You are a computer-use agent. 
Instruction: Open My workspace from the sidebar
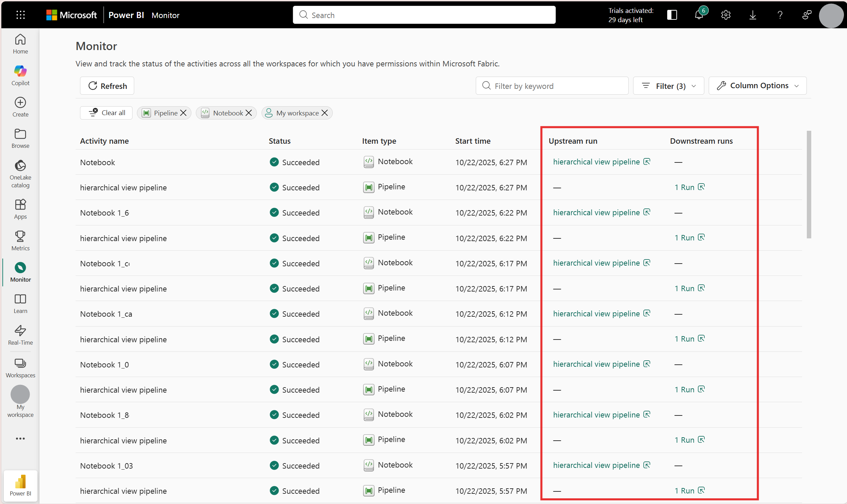[20, 402]
